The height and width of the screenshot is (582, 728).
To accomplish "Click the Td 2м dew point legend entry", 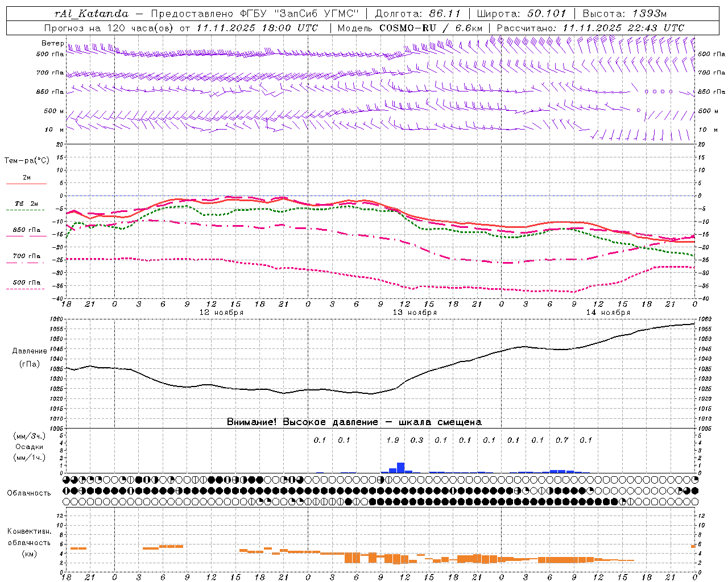I will tap(27, 203).
